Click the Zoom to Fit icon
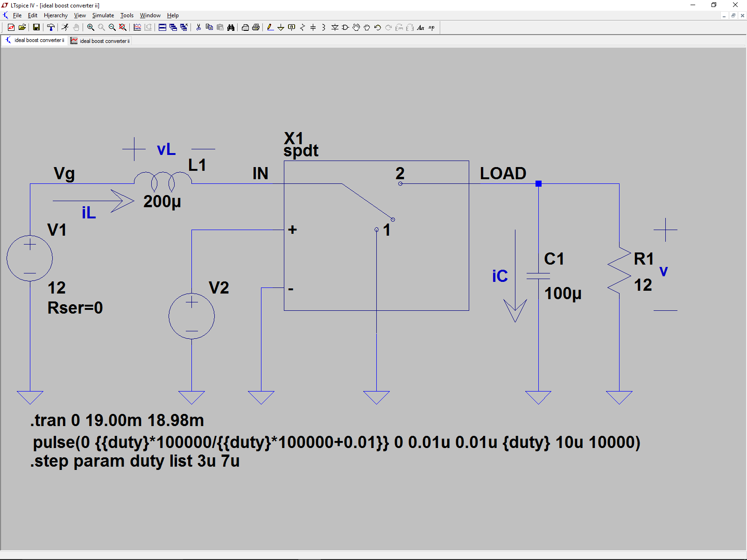747x560 pixels. point(123,28)
